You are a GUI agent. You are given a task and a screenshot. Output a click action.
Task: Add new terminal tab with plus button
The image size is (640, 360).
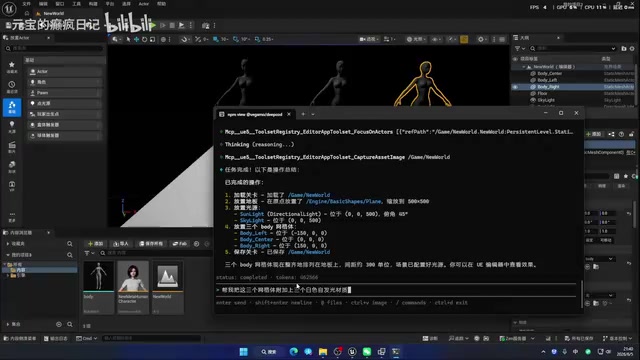[x=303, y=114]
